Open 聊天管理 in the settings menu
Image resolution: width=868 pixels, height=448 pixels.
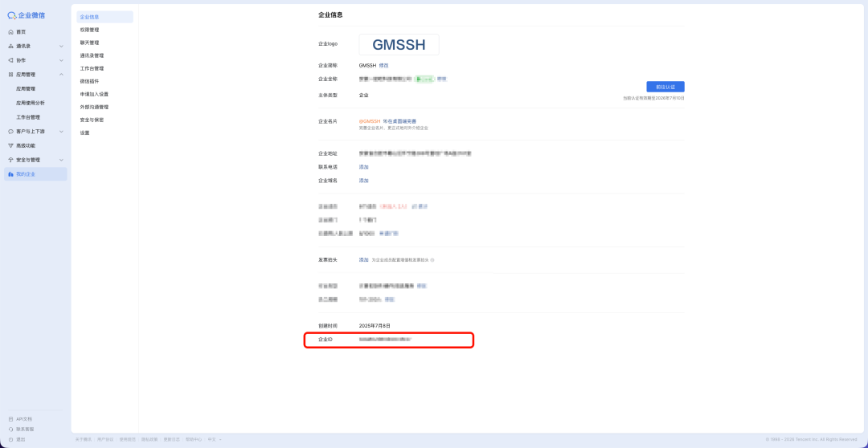point(90,43)
